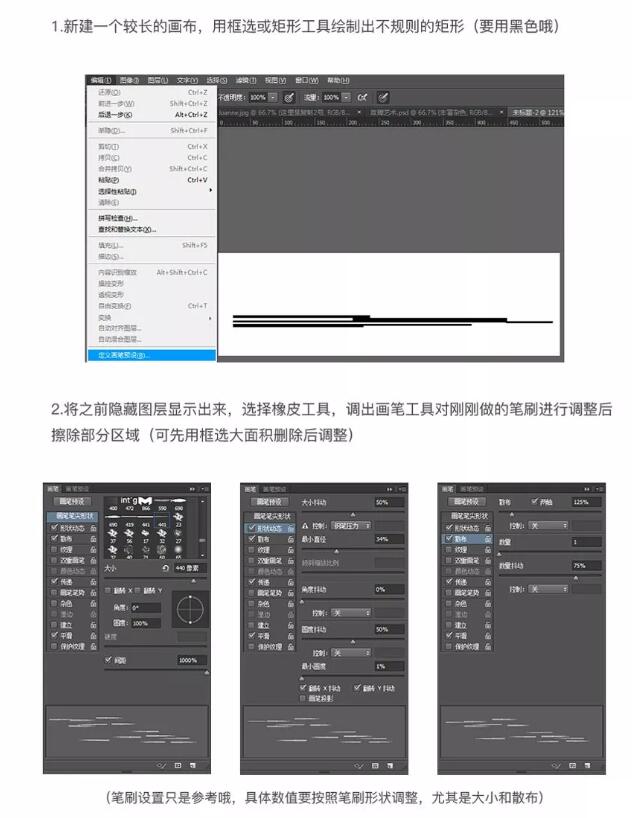
Task: Click the 画笔预设 button in left brush panel
Action: (x=72, y=501)
